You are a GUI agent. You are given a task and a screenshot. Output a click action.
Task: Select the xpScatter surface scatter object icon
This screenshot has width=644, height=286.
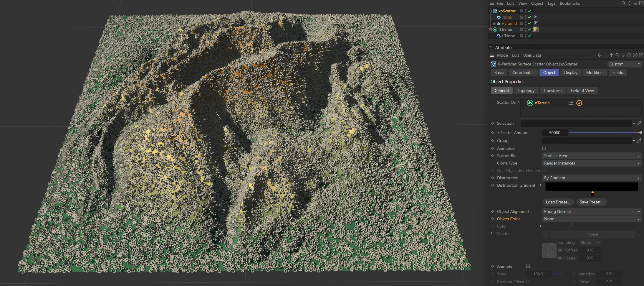496,11
